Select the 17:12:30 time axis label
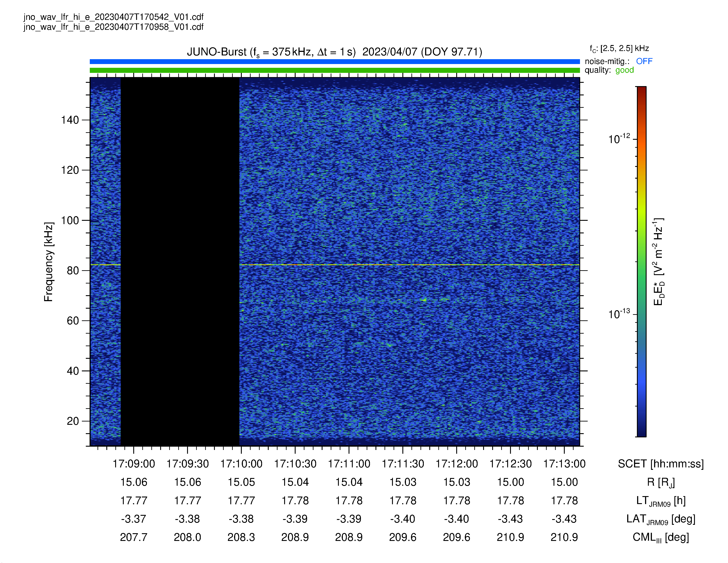 coord(510,464)
